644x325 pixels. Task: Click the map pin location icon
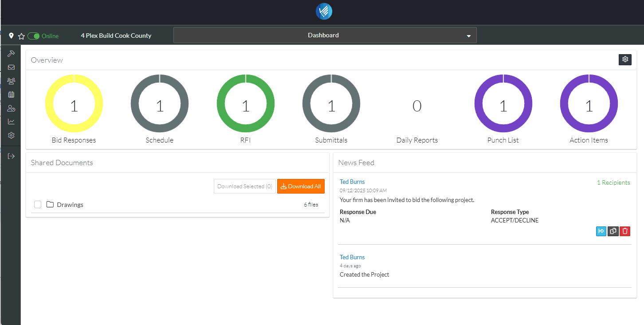click(x=11, y=36)
